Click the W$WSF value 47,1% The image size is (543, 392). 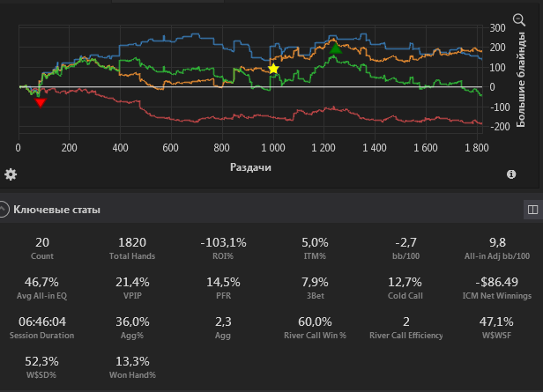(496, 322)
